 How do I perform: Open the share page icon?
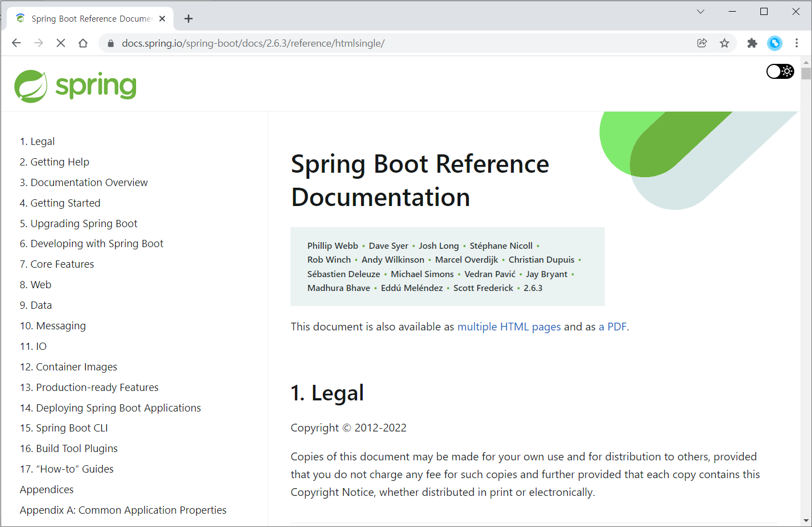tap(702, 43)
